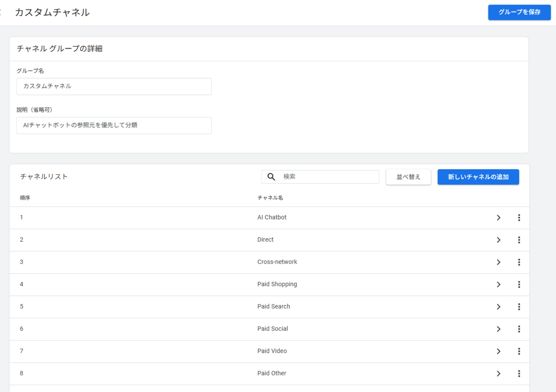
Task: Select the Paid Shopping channel name
Action: pos(277,284)
